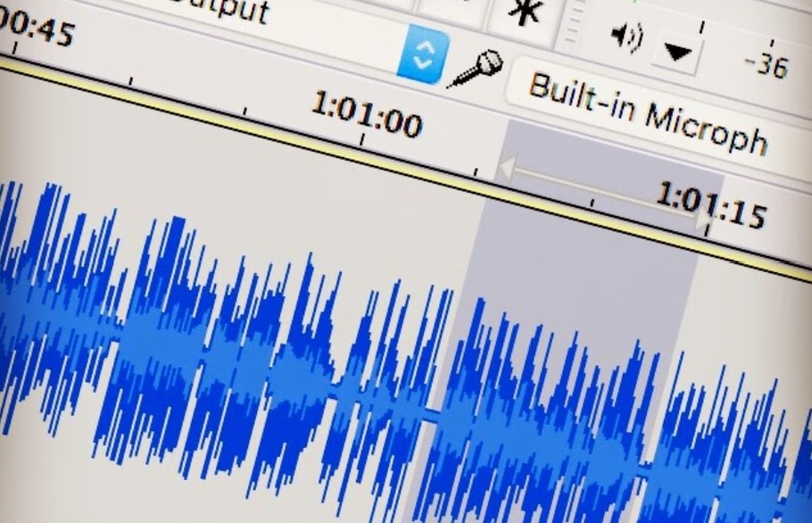Click the timeline at 1:01:15 mark
The height and width of the screenshot is (523, 812).
[710, 206]
